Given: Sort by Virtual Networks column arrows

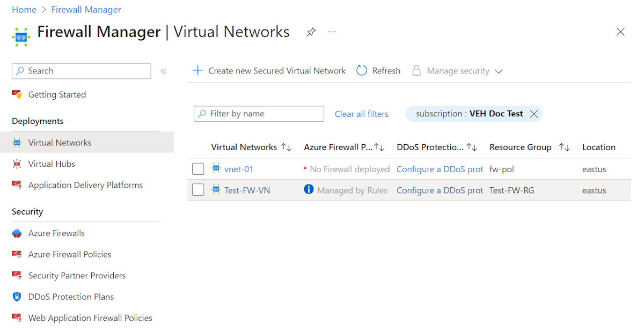Looking at the screenshot, I should 286,147.
